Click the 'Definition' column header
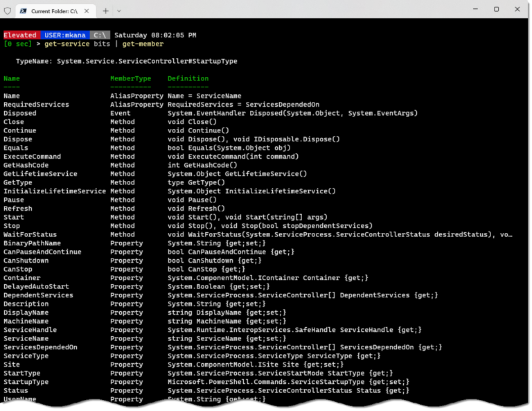The height and width of the screenshot is (411, 532). click(x=188, y=78)
